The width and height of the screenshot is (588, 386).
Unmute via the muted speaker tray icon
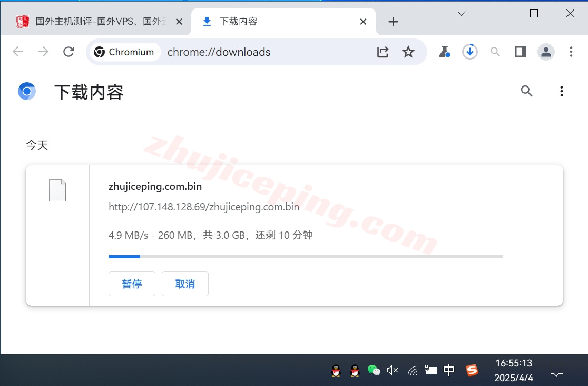click(x=392, y=371)
